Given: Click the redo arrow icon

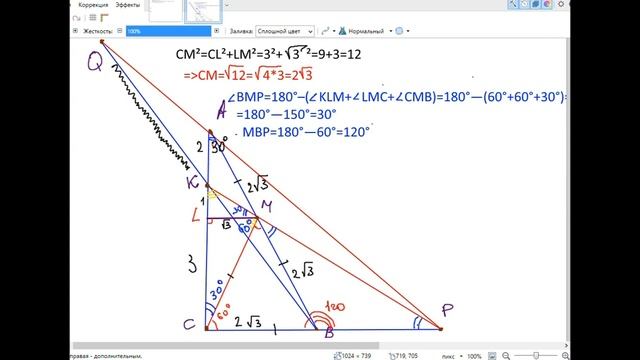Looking at the screenshot, I should 76,18.
